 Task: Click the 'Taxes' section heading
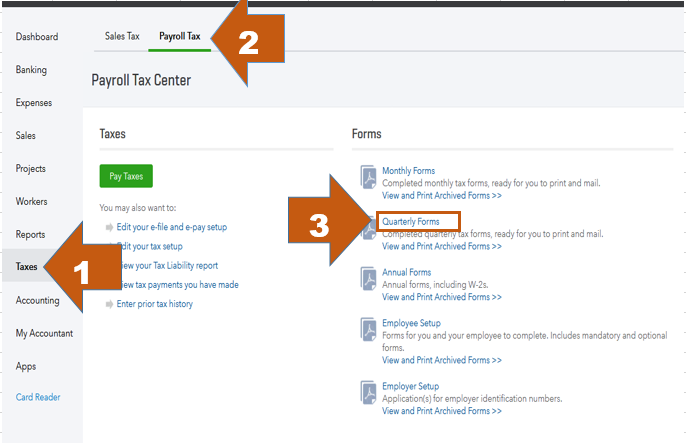click(x=112, y=134)
